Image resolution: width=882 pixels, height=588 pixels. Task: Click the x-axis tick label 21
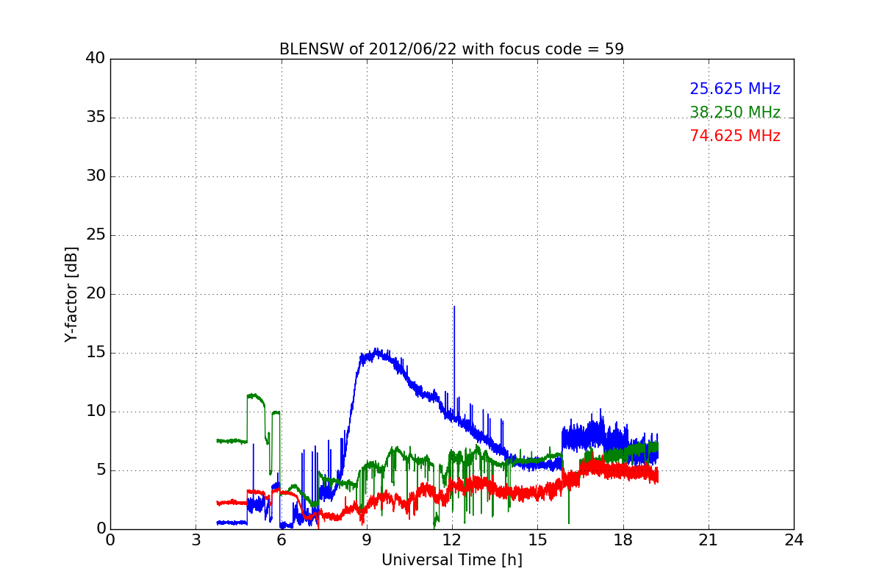tap(709, 539)
